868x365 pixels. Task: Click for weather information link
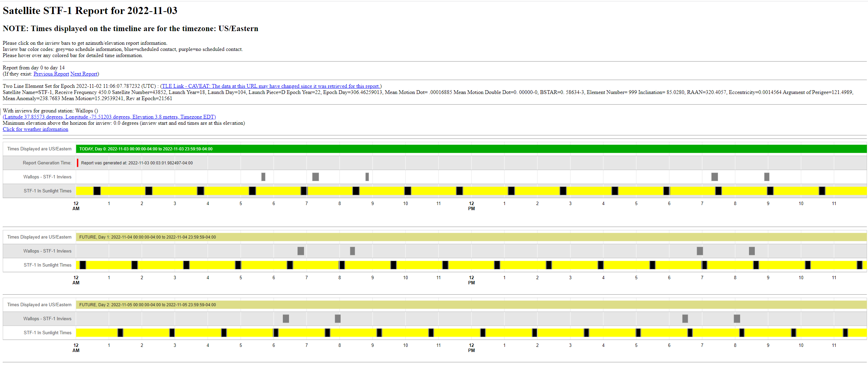click(36, 129)
